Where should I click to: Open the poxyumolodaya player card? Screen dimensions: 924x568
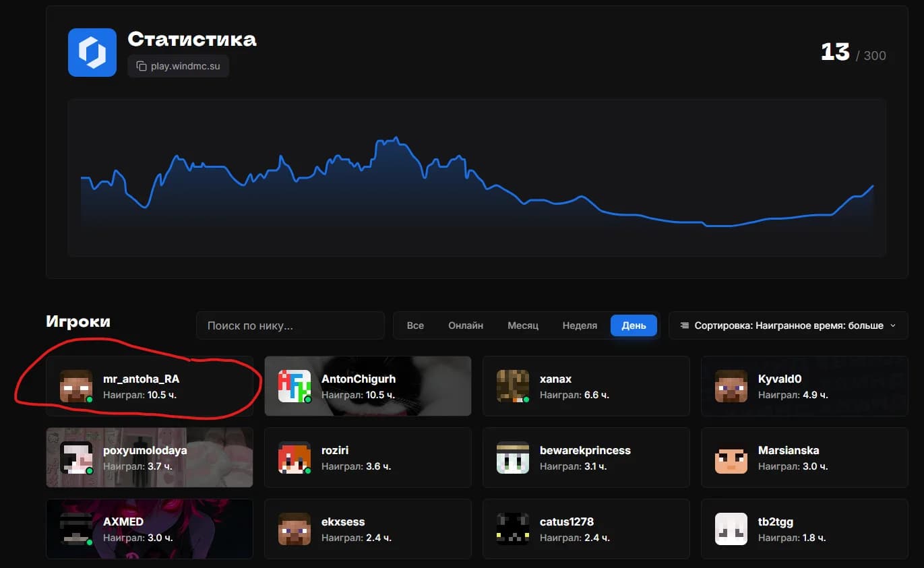[x=150, y=457]
